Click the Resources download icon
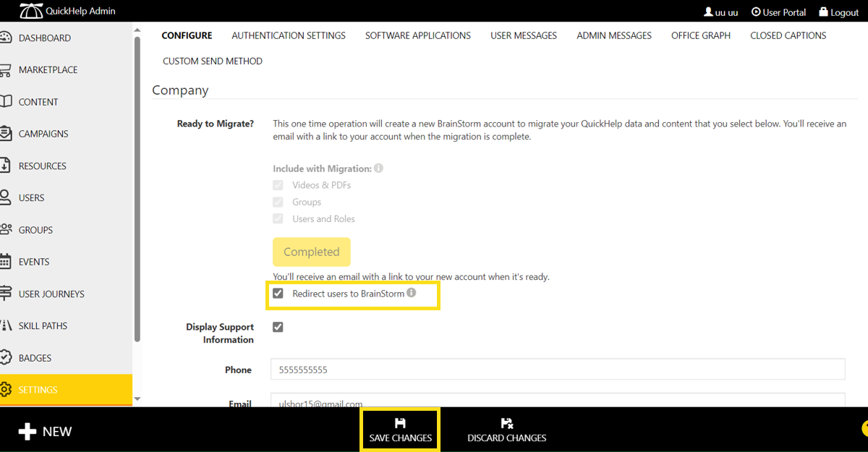 5,166
